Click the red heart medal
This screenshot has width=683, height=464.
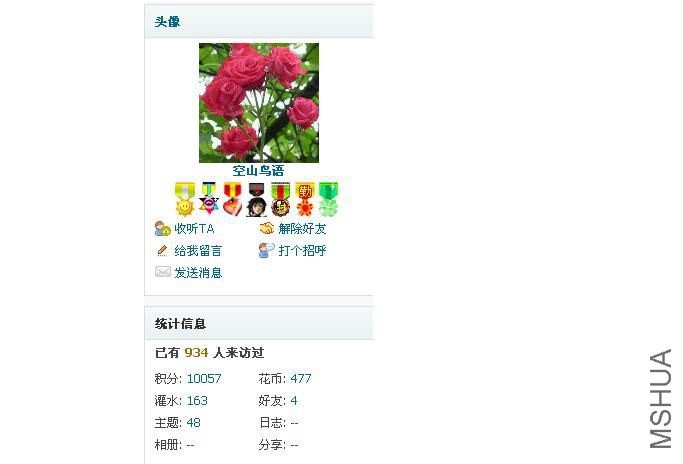click(x=233, y=199)
